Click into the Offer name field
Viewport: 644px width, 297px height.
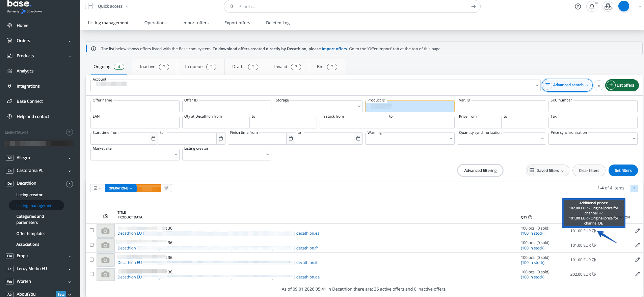(135, 107)
